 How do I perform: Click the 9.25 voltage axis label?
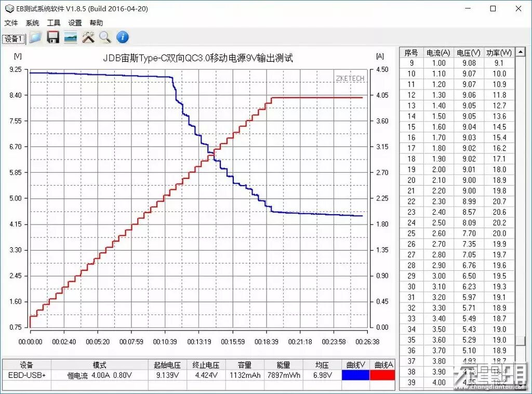coord(15,69)
